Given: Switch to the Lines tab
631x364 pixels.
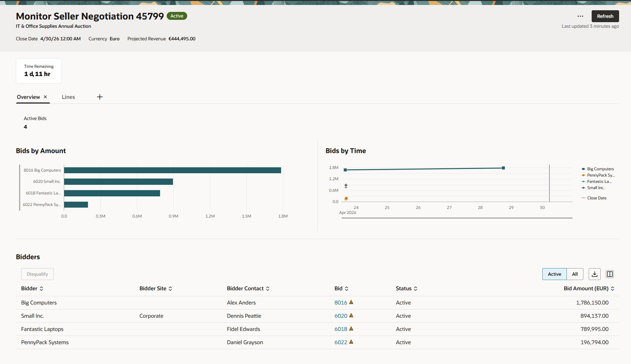Looking at the screenshot, I should click(x=68, y=97).
